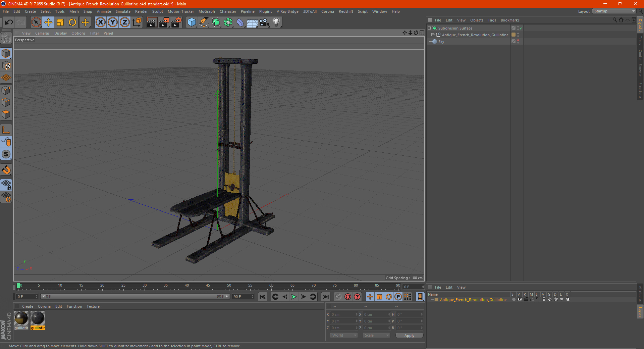
Task: Open the viewport Cameras menu
Action: (x=42, y=33)
